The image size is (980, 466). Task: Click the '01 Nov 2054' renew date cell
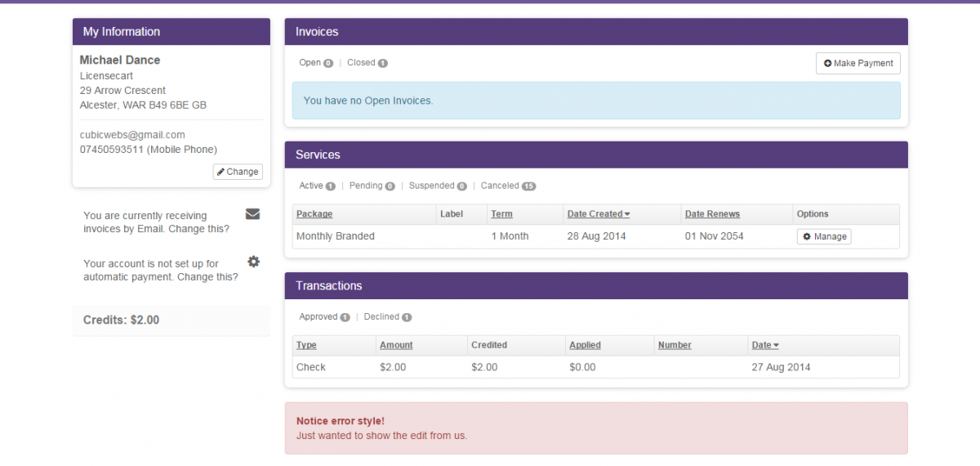716,236
